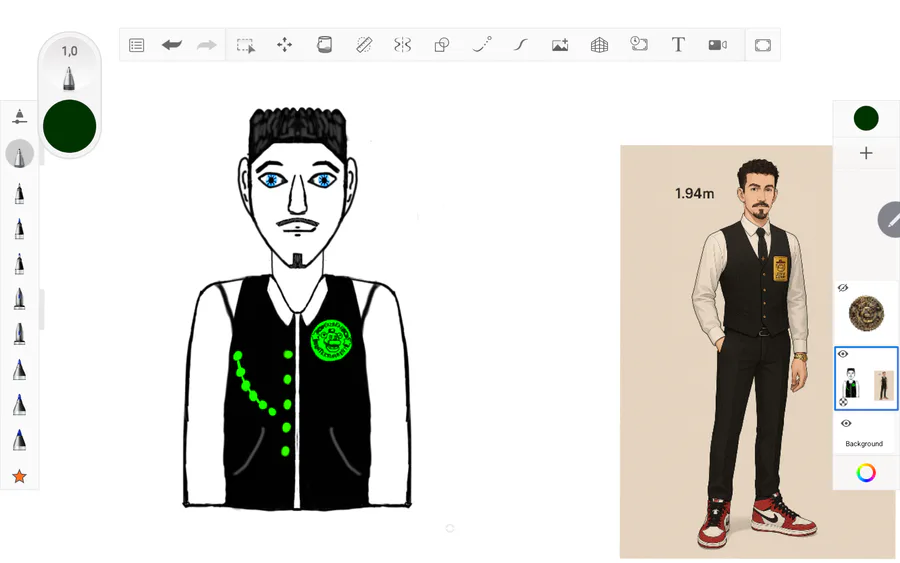The width and height of the screenshot is (900, 563).
Task: Toggle transparency lock on selected layer
Action: [843, 402]
